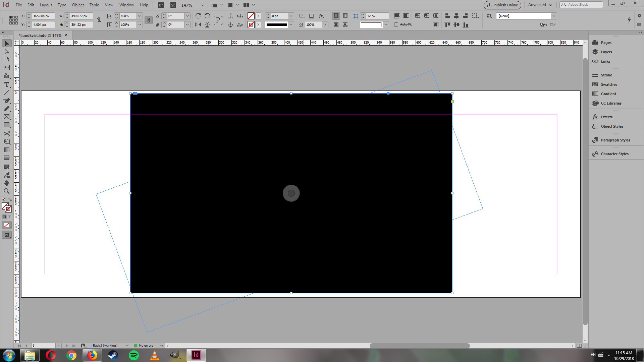Select the Gap tool
Screen dimensions: 644x362
click(7, 67)
